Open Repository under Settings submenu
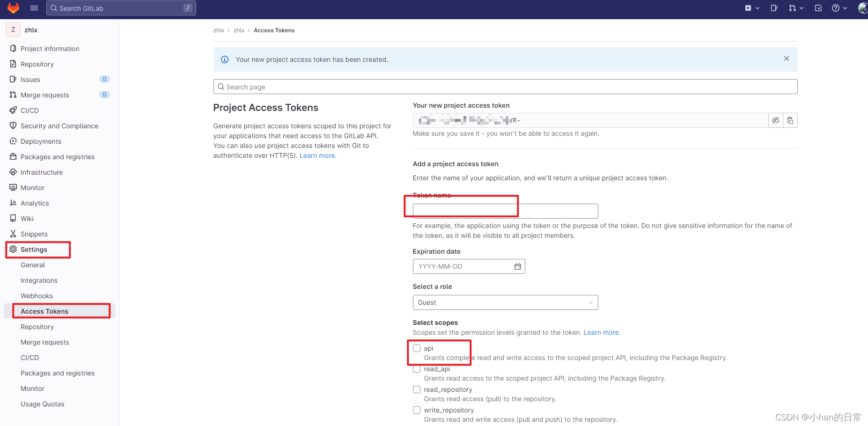This screenshot has height=426, width=868. (x=37, y=327)
